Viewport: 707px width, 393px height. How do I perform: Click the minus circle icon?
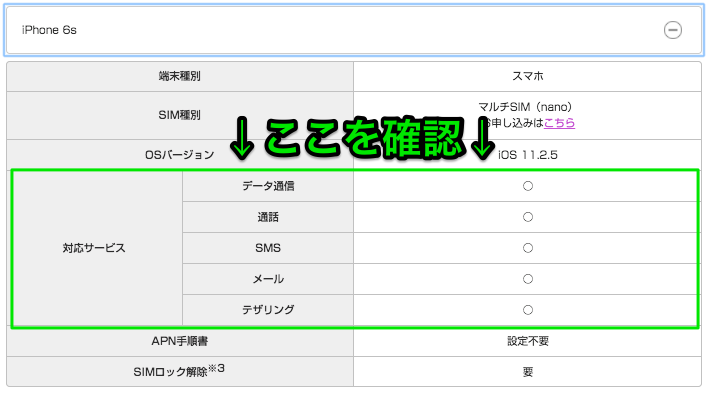672,30
